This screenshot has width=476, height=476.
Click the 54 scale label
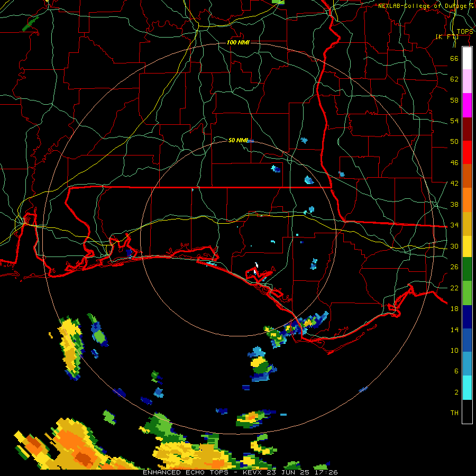(454, 121)
